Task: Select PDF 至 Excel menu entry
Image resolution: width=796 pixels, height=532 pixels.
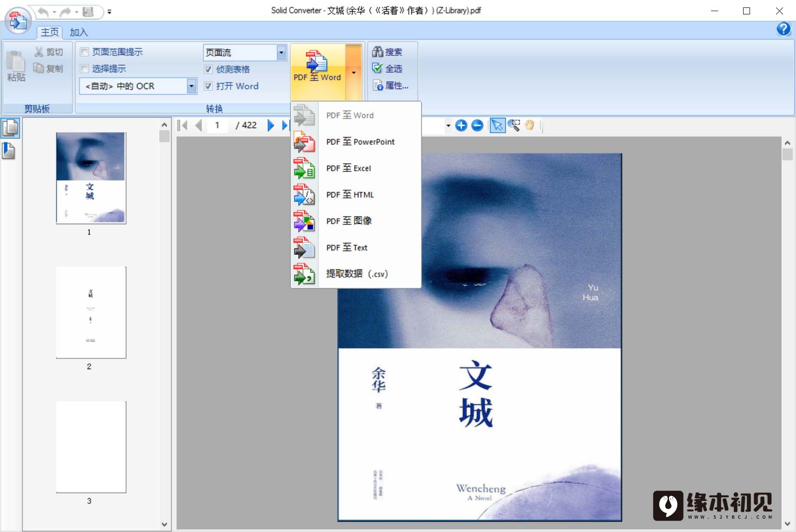Action: point(356,168)
